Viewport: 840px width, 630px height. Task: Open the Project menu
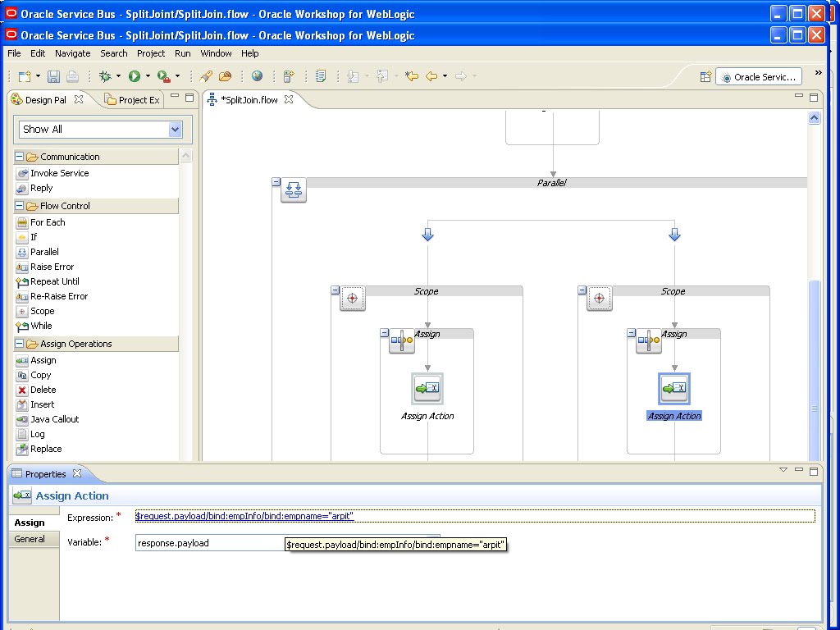(151, 53)
